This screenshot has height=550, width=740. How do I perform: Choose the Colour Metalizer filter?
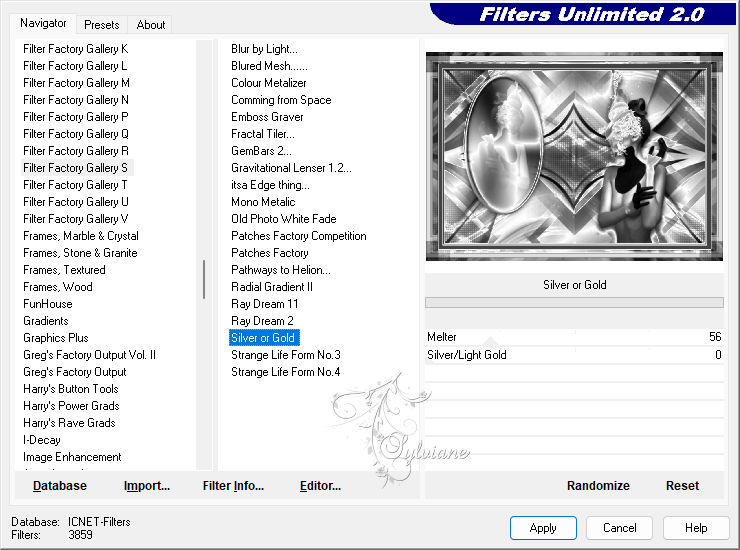pyautogui.click(x=269, y=83)
